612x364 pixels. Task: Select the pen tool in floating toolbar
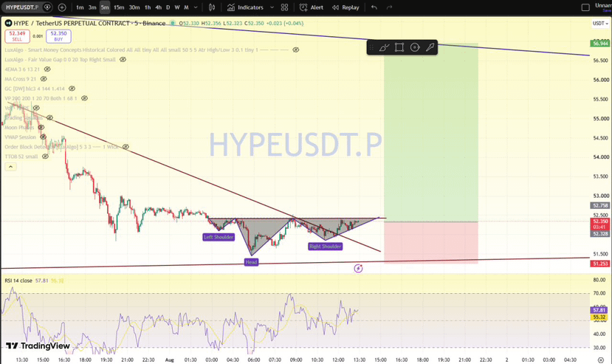pos(430,47)
